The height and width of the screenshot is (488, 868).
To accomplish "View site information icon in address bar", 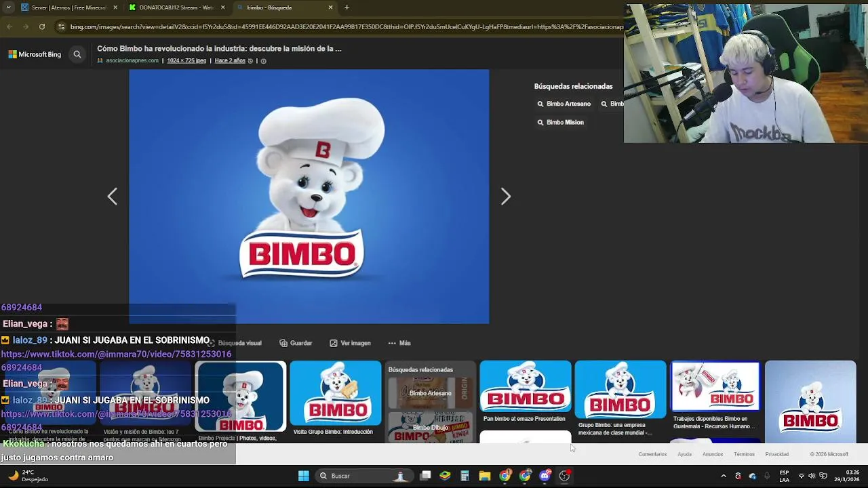I will [61, 26].
